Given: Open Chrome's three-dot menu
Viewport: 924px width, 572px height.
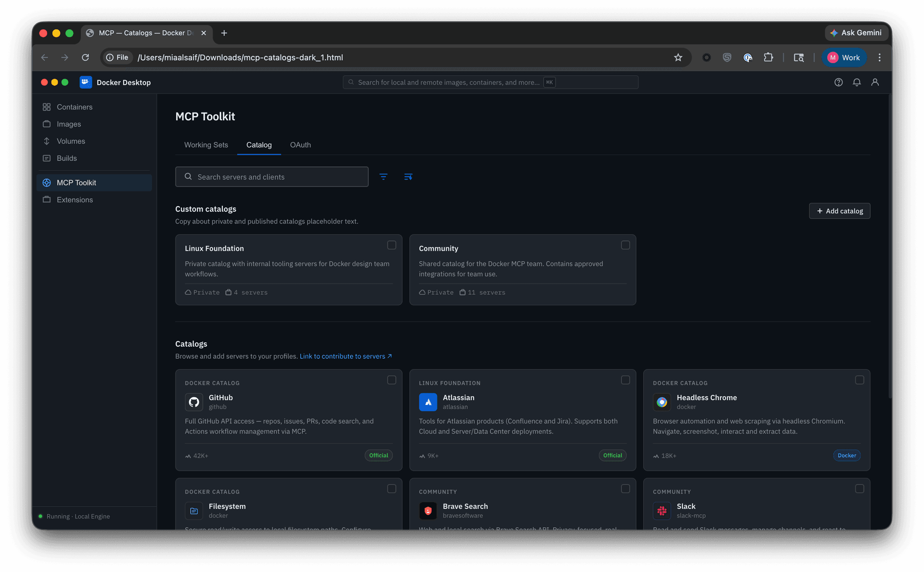Looking at the screenshot, I should [879, 57].
